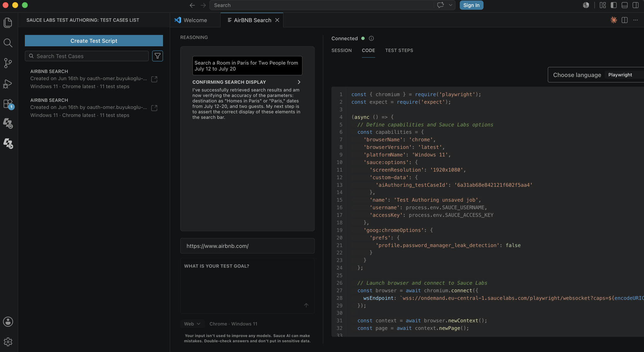
Task: Open editor More Actions menu
Action: pyautogui.click(x=636, y=20)
